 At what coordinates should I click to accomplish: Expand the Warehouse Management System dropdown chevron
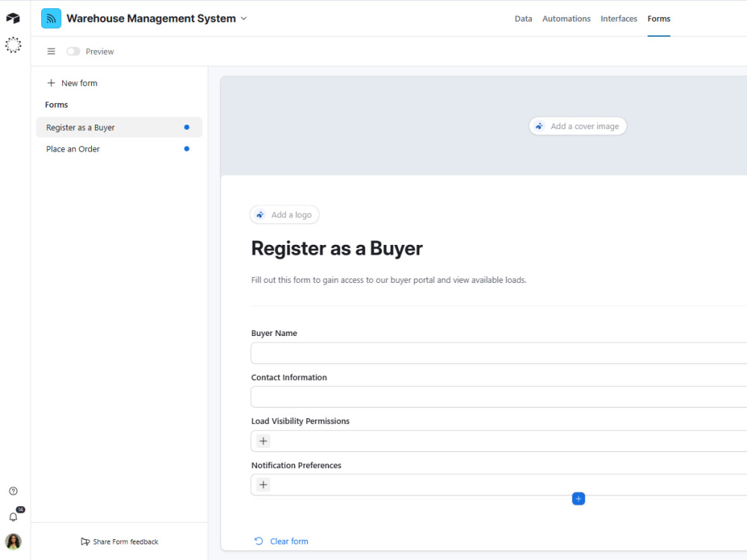click(x=244, y=19)
